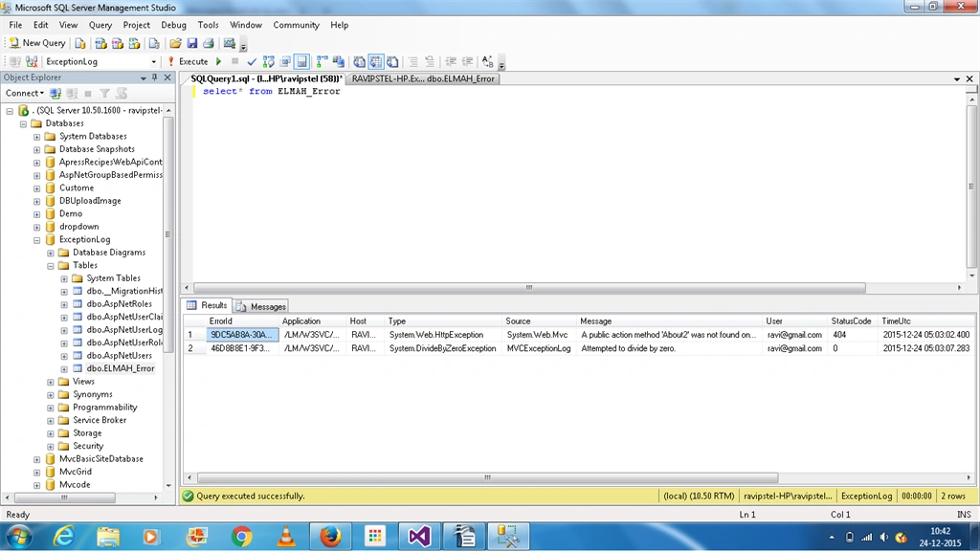Run the query with the Execute button
The image size is (980, 552).
click(193, 61)
